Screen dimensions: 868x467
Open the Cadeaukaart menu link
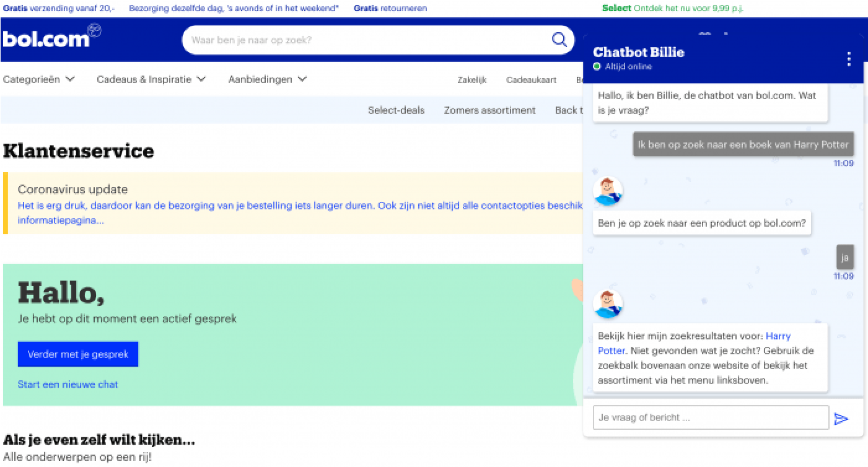(531, 80)
